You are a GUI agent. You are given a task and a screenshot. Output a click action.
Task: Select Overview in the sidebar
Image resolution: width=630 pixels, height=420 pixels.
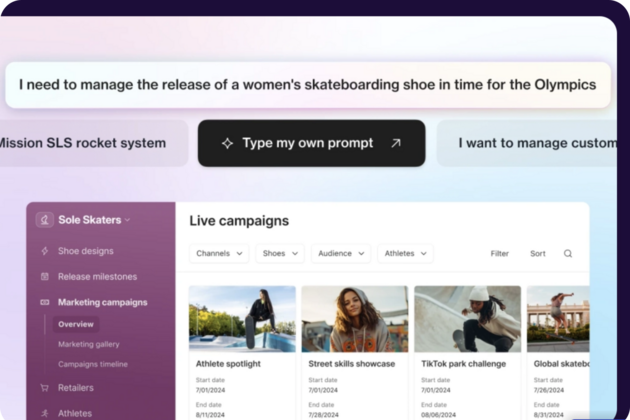pyautogui.click(x=76, y=324)
